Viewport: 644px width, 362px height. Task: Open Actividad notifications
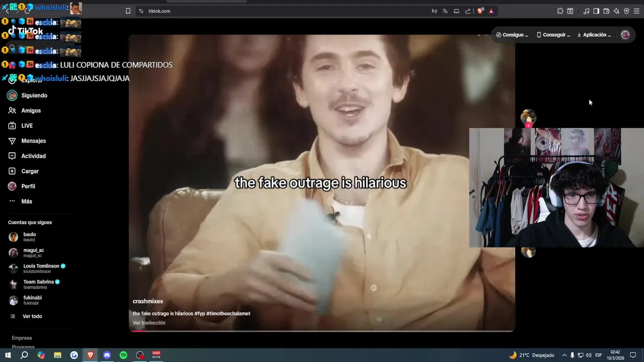coord(27,156)
